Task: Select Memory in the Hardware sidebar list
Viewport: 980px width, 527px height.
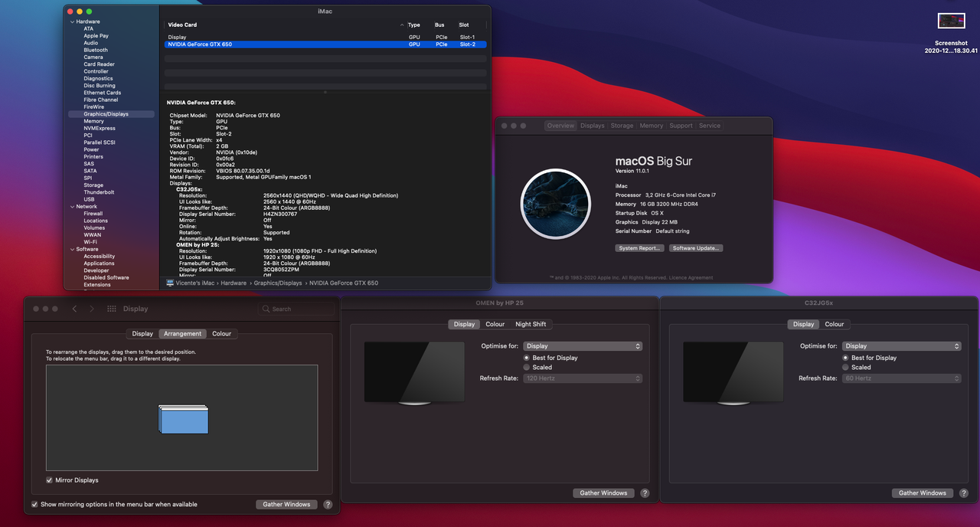Action: (93, 121)
